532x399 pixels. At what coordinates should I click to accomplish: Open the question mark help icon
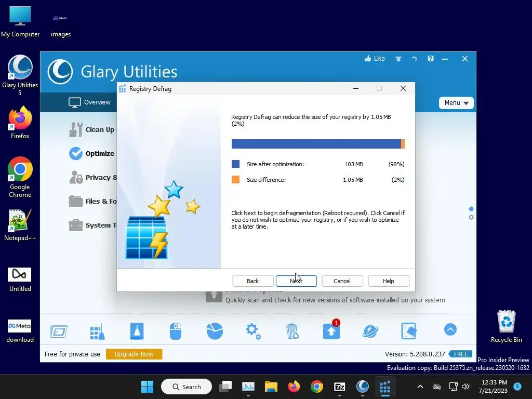point(431,58)
